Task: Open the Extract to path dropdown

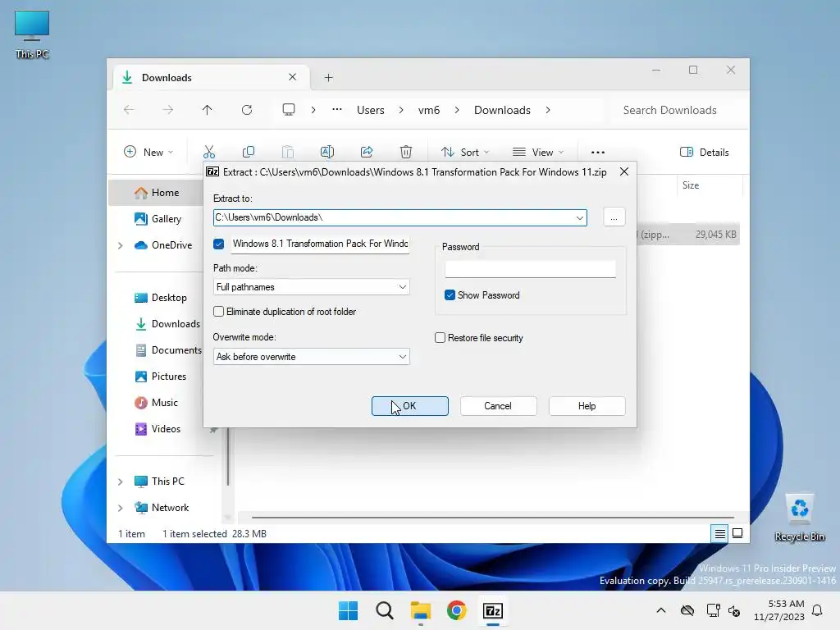Action: coord(580,217)
